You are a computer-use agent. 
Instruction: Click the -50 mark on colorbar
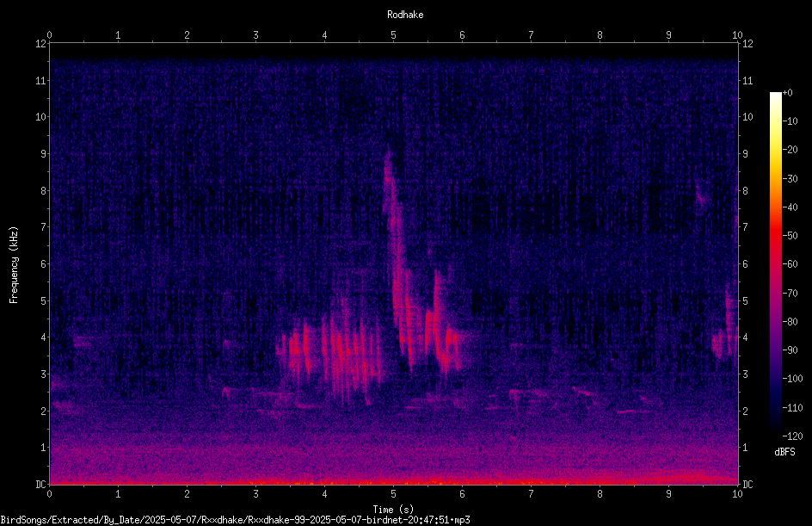pyautogui.click(x=790, y=235)
